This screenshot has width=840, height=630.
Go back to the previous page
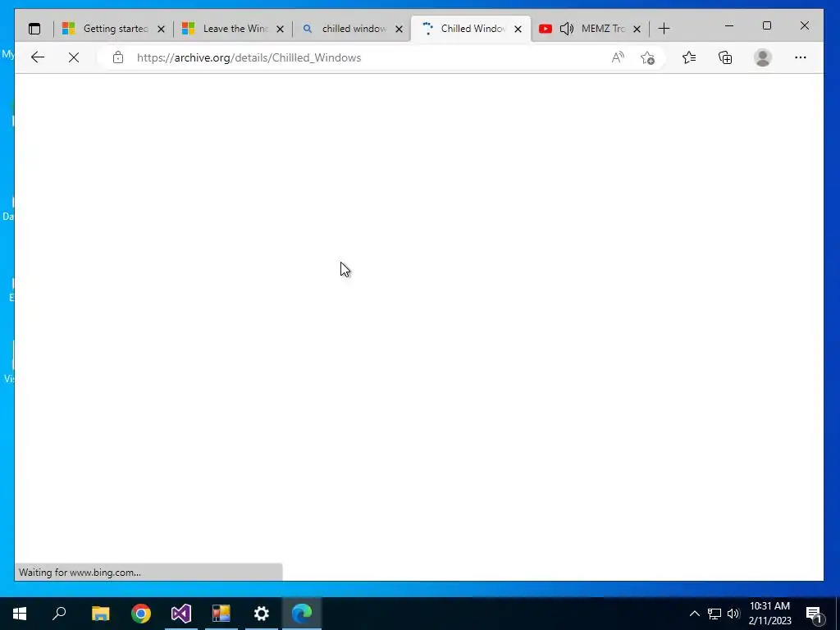click(x=38, y=57)
